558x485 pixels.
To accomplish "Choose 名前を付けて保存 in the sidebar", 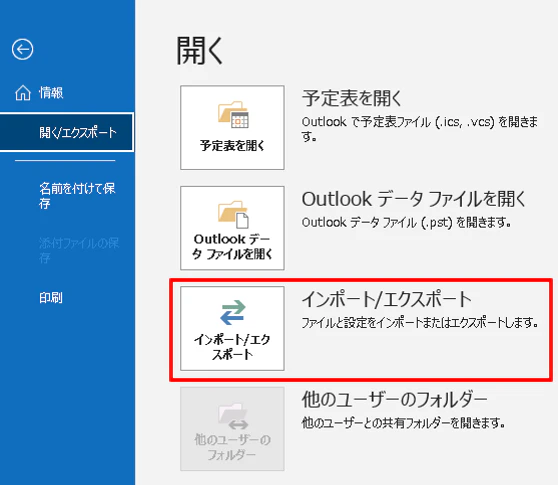I will (x=77, y=195).
